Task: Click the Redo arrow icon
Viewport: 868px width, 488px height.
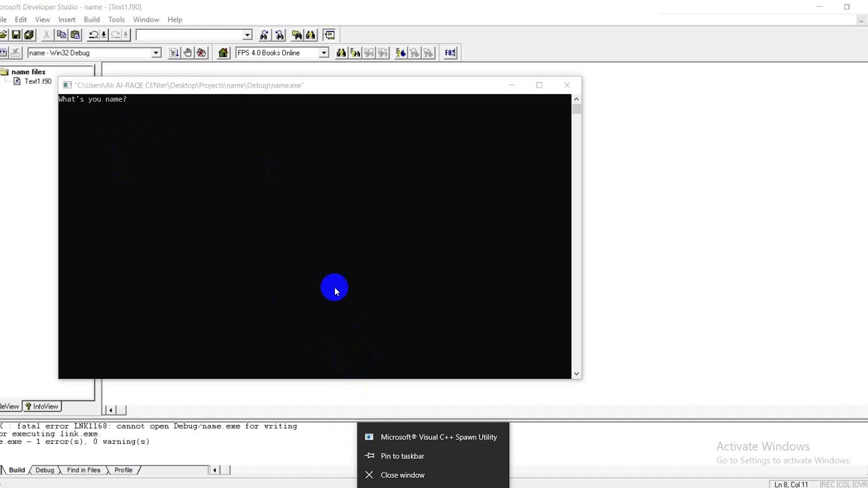Action: coord(115,35)
